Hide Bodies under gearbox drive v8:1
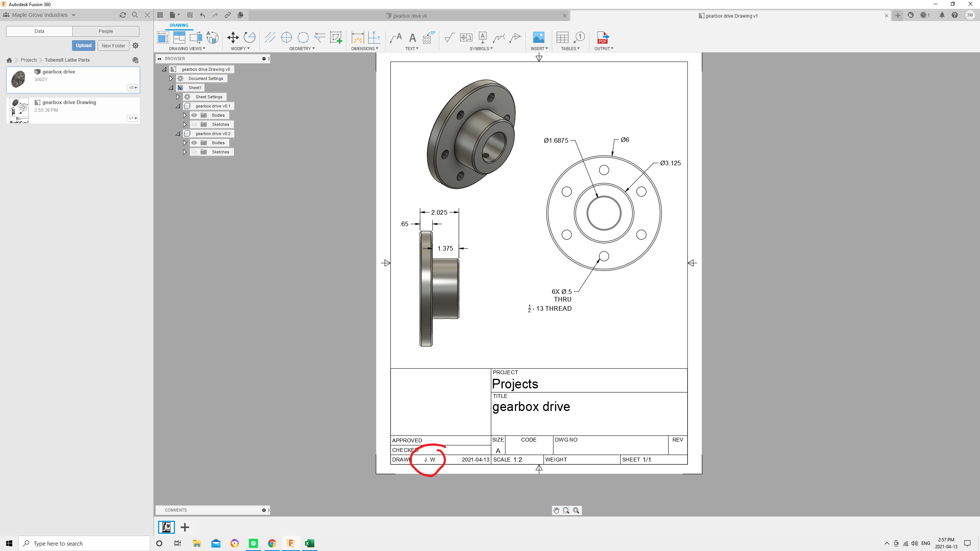The width and height of the screenshot is (980, 551). (194, 115)
